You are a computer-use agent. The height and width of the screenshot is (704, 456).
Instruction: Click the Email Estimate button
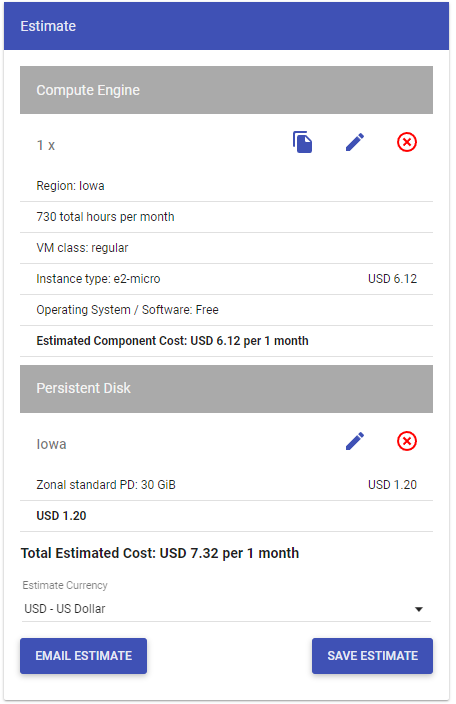click(x=83, y=656)
